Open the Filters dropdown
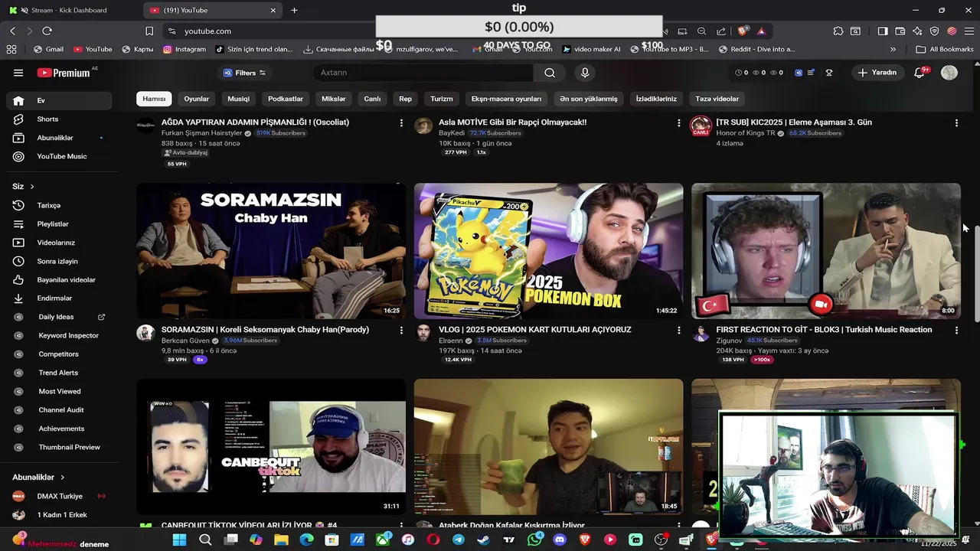The width and height of the screenshot is (980, 551). point(245,73)
